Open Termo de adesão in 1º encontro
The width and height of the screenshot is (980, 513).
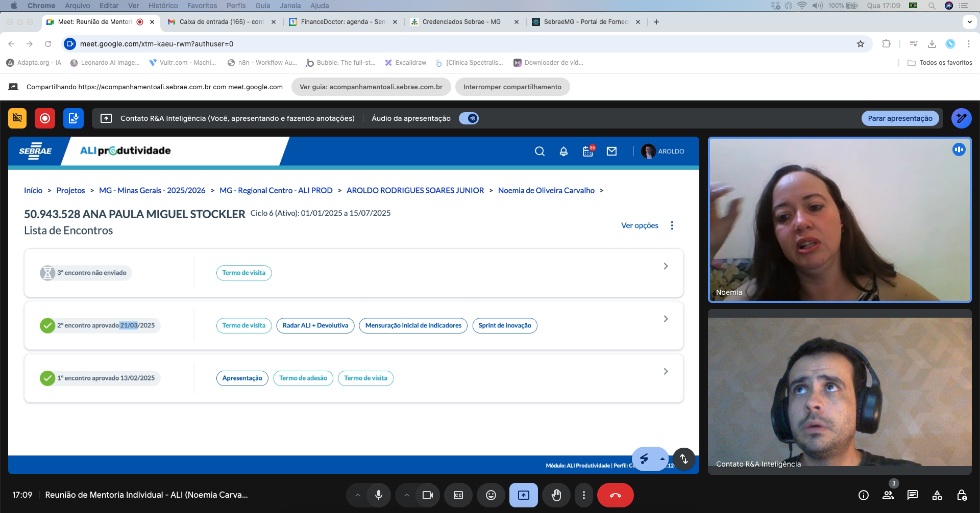pyautogui.click(x=303, y=378)
